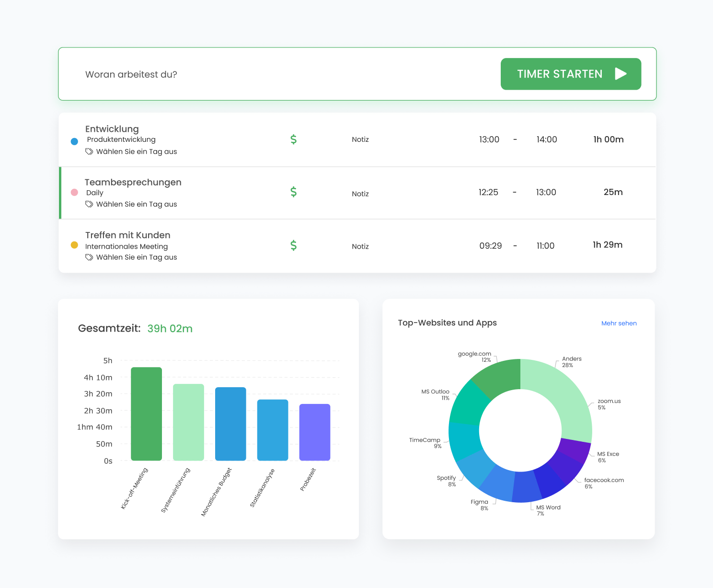Edit start time 12:25 of Teambesprechungen

pyautogui.click(x=488, y=192)
